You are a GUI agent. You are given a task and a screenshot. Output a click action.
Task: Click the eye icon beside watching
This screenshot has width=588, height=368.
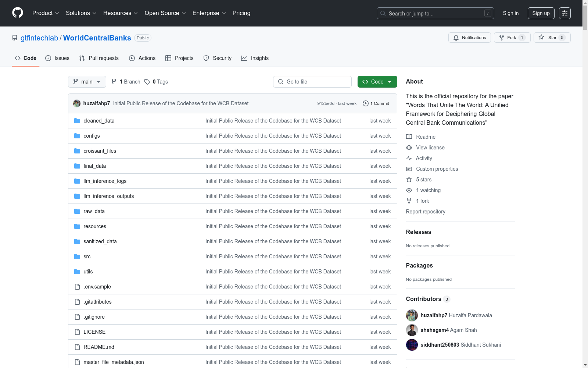pyautogui.click(x=409, y=190)
